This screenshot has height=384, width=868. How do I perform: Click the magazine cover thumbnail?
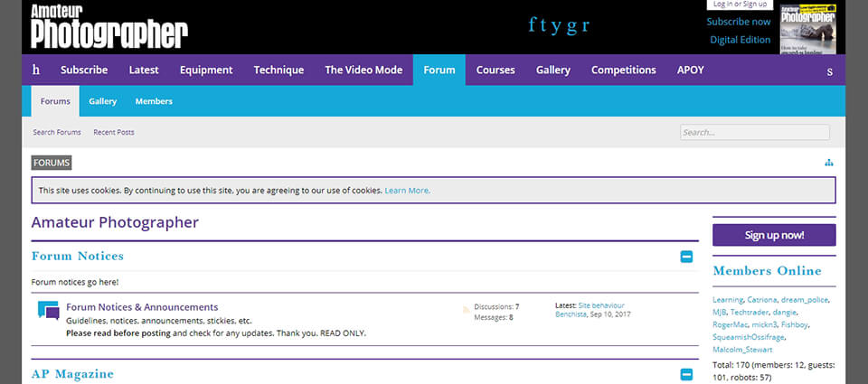(x=807, y=29)
